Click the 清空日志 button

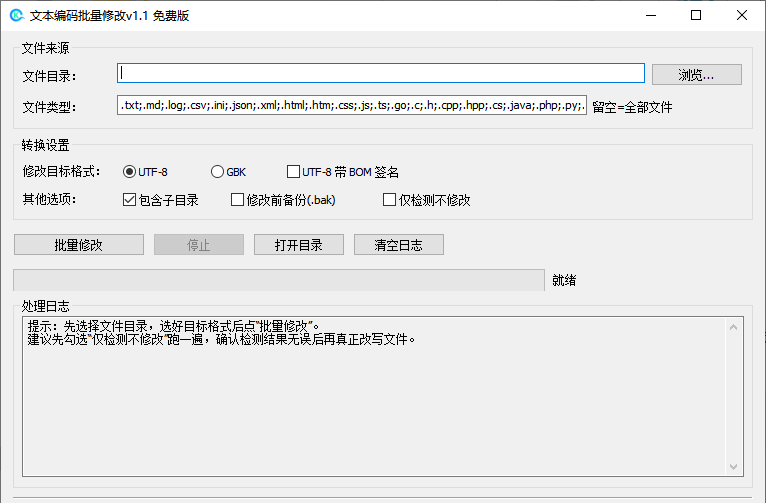399,245
